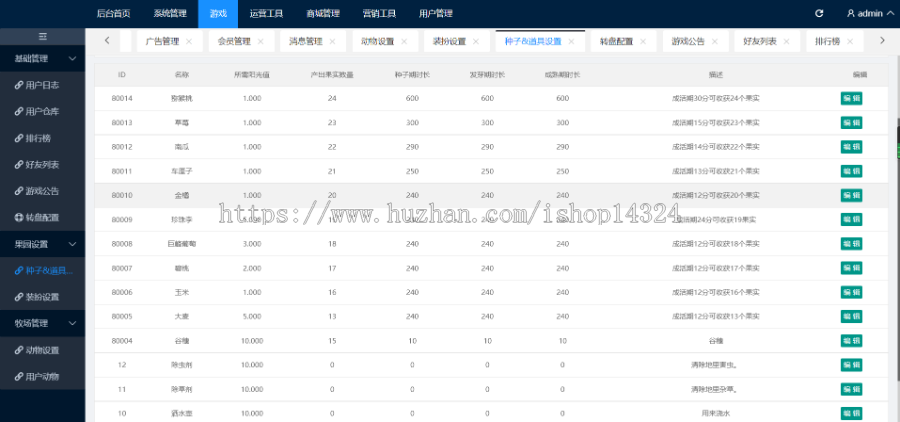
Task: Close the 游戏公告 tab
Action: [715, 41]
